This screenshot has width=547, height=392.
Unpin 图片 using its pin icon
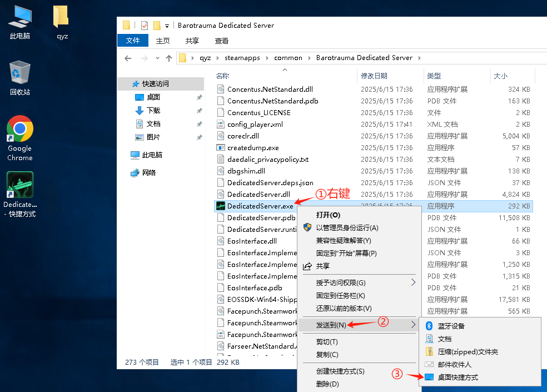click(199, 137)
